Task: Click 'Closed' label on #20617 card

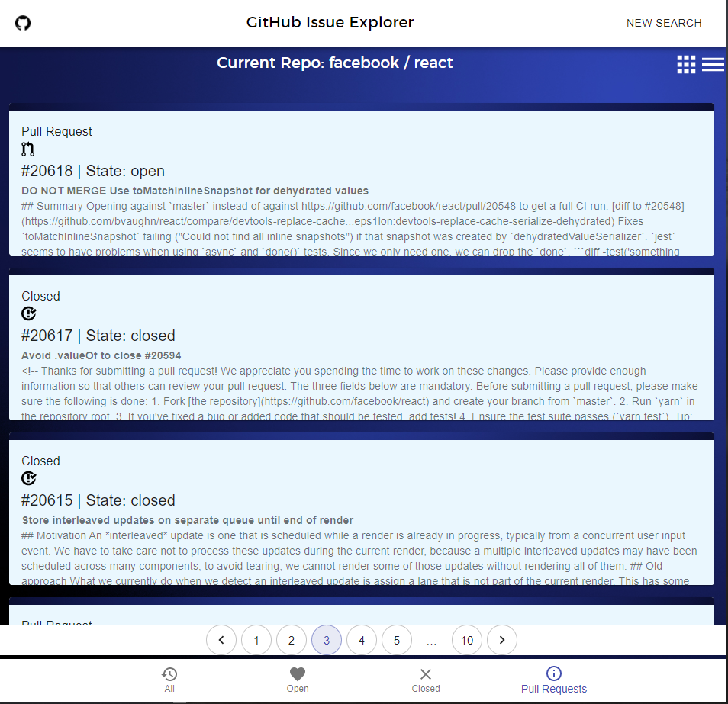Action: (x=41, y=296)
